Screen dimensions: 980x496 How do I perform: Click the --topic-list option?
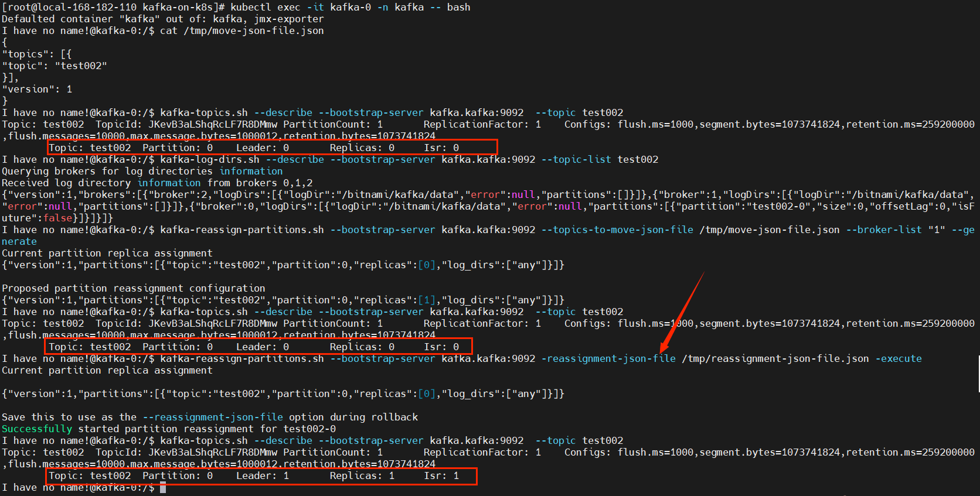point(576,159)
